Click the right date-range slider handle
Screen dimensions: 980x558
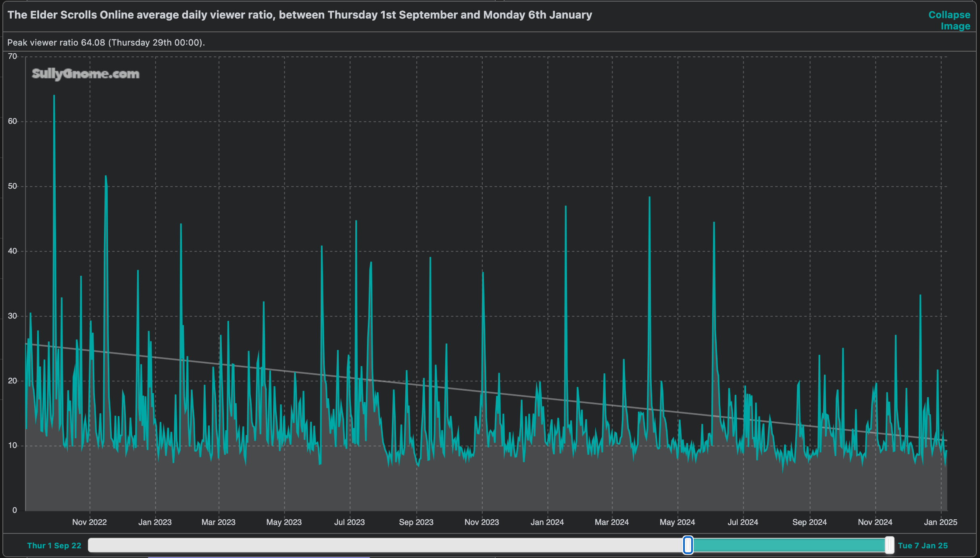click(889, 545)
